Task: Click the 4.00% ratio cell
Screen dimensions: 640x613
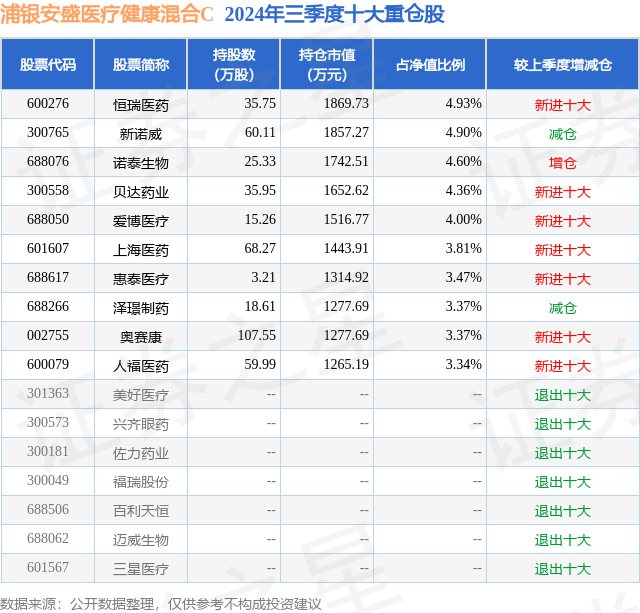Action: 463,220
